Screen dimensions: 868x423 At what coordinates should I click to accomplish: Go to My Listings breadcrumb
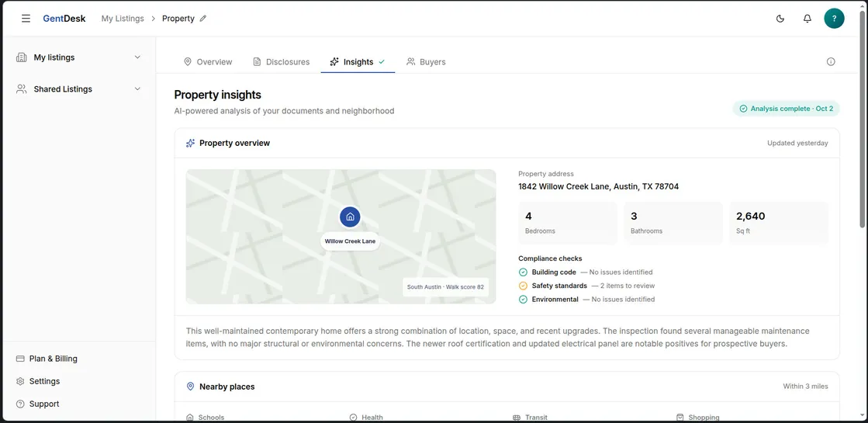pyautogui.click(x=123, y=19)
